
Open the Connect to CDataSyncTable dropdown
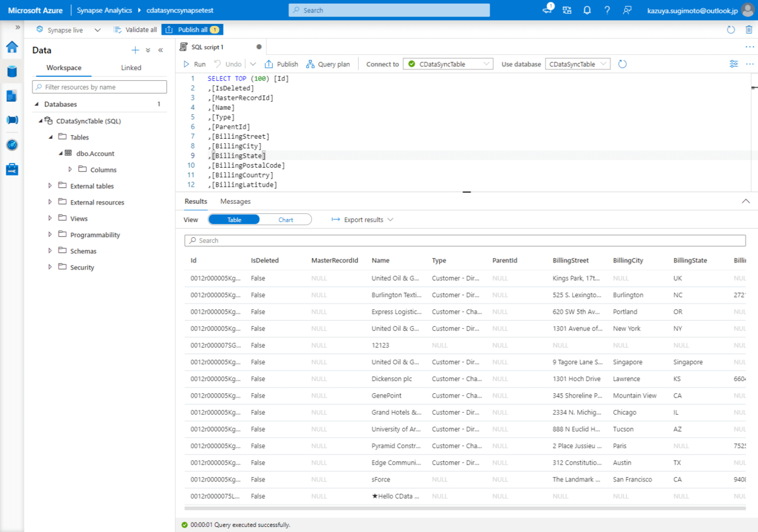[448, 64]
